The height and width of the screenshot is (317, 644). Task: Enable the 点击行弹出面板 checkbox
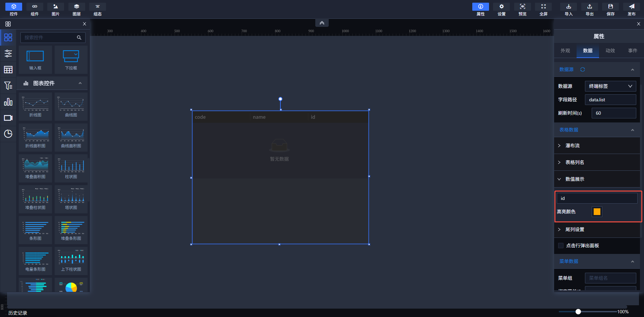(560, 246)
